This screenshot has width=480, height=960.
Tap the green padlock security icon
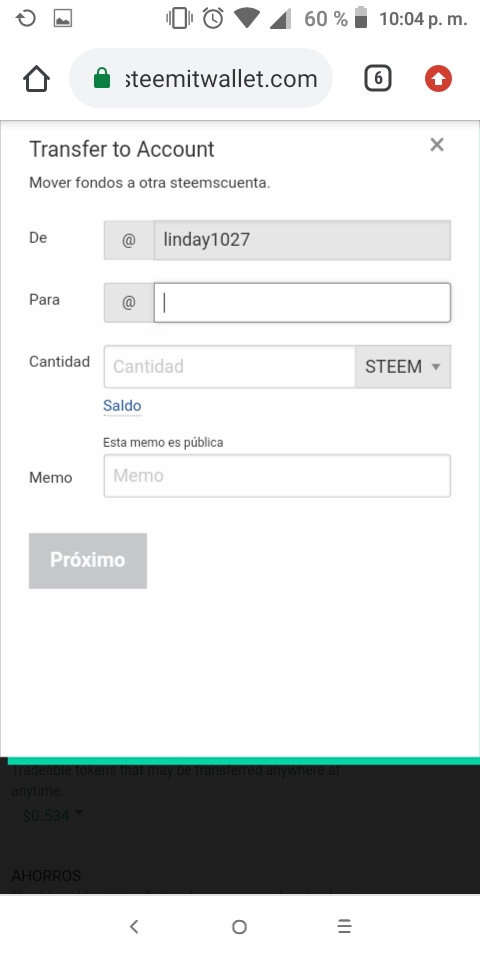[102, 78]
